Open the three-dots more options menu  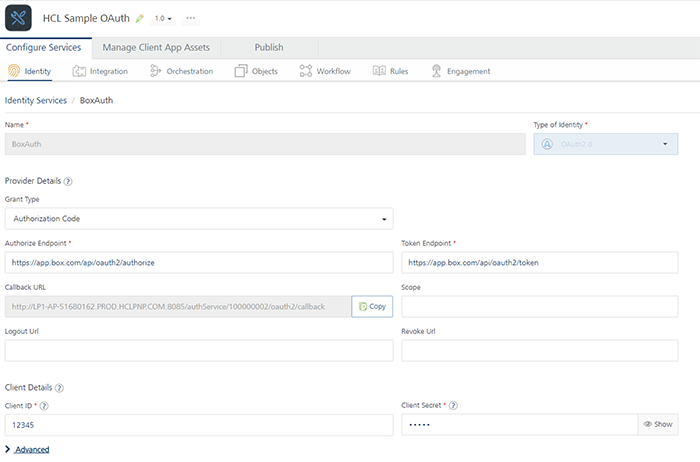click(x=191, y=18)
